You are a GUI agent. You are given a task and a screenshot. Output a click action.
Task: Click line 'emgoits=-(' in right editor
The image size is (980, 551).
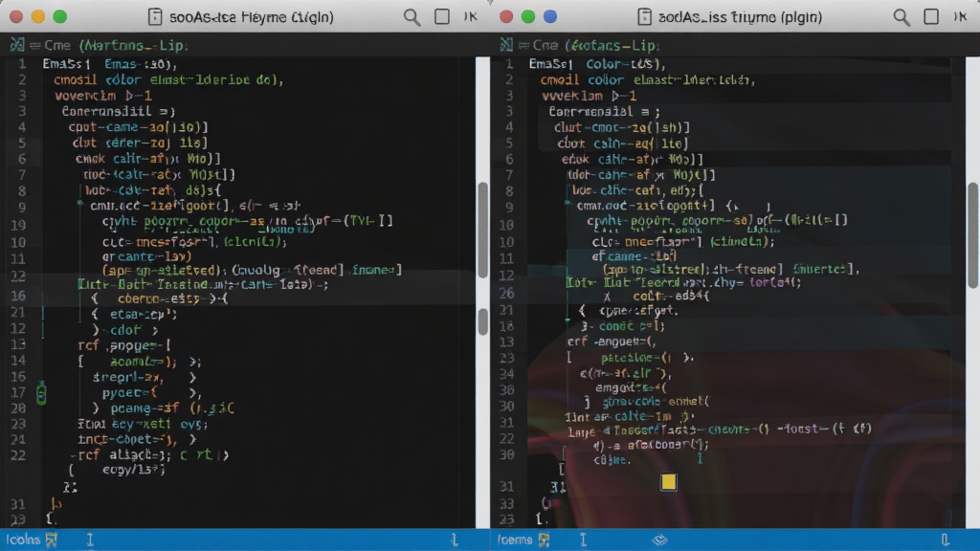632,387
